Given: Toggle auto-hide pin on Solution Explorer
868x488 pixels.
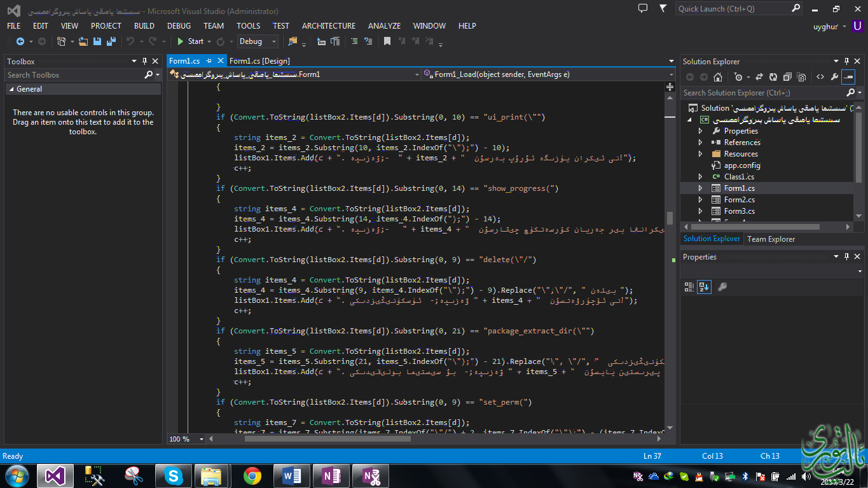Looking at the screenshot, I should [847, 61].
